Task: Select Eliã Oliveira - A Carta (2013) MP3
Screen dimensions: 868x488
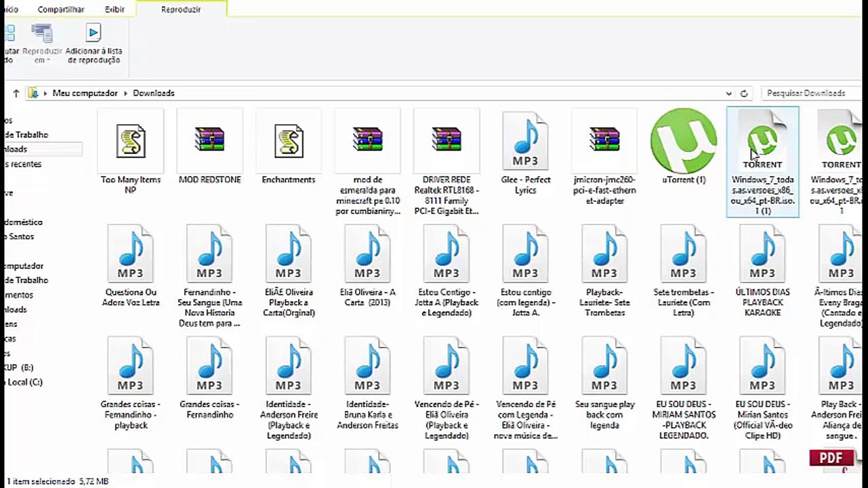Action: click(367, 253)
